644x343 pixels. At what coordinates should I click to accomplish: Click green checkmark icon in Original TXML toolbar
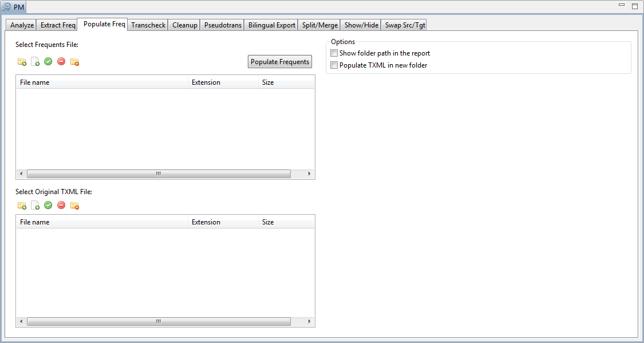[x=48, y=205]
